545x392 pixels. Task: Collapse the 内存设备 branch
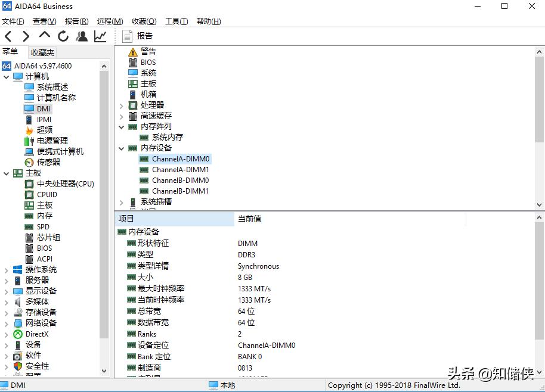[x=122, y=148]
